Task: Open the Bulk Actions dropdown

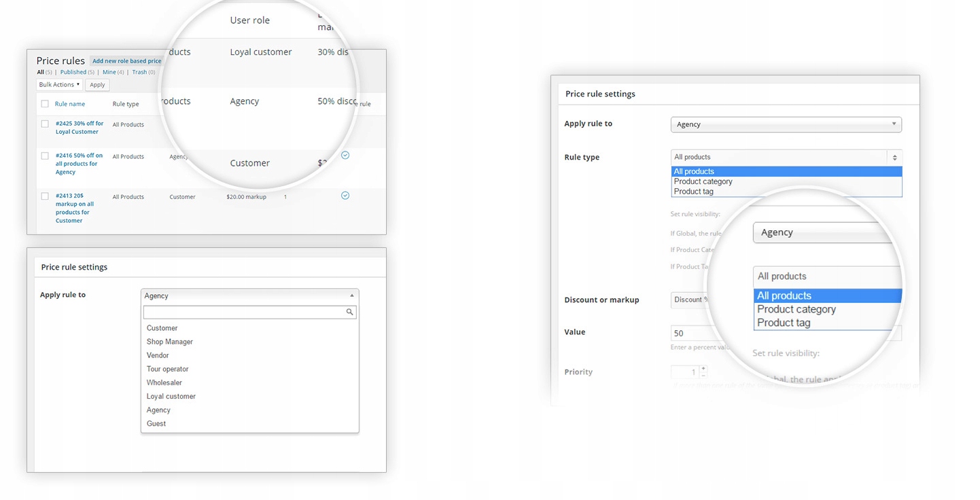Action: click(x=59, y=85)
